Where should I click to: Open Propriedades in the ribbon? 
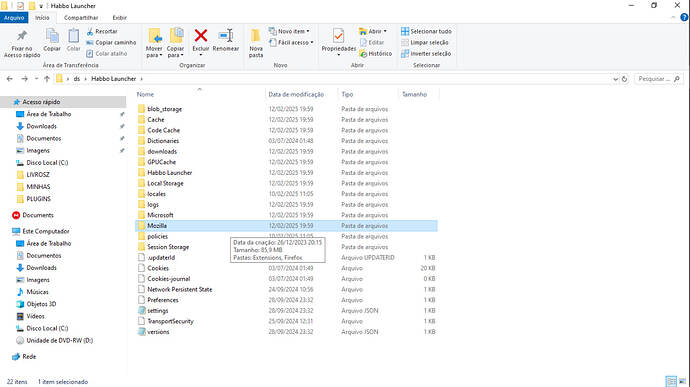point(338,42)
